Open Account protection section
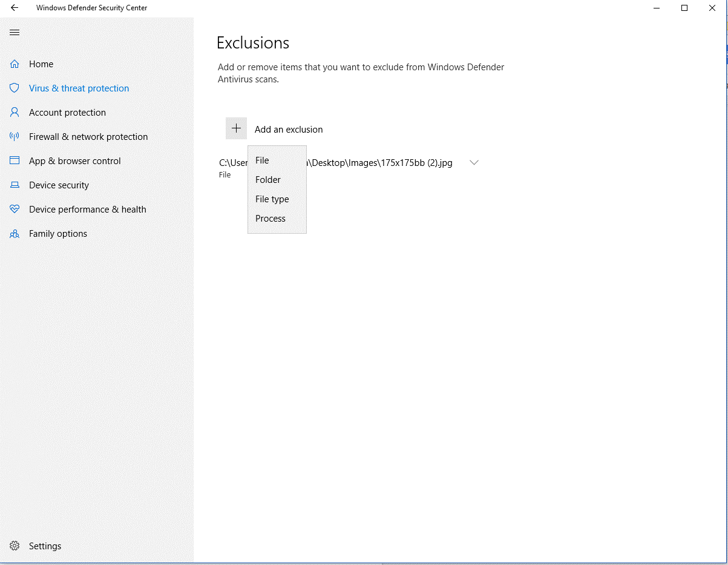The width and height of the screenshot is (728, 565). [67, 112]
